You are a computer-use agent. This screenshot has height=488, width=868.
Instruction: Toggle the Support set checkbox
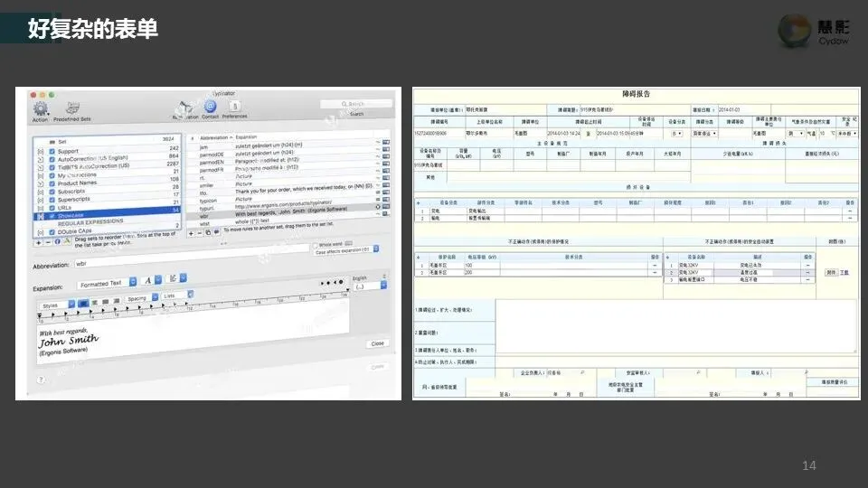click(52, 151)
